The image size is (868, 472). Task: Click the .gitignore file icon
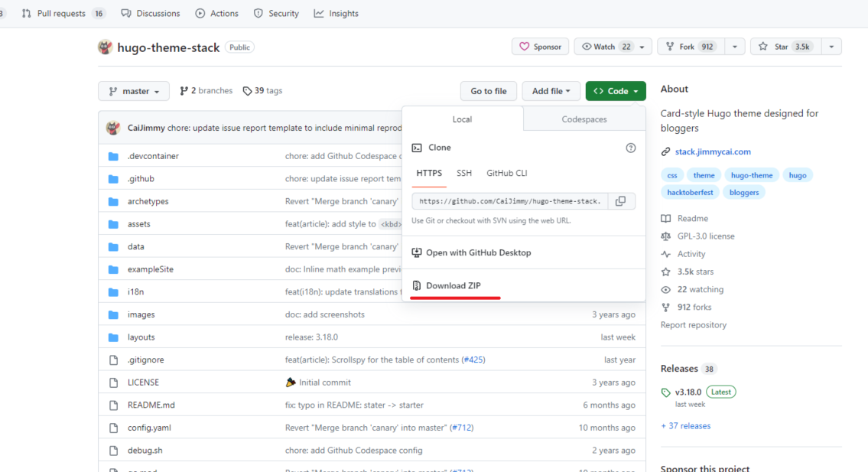click(113, 360)
